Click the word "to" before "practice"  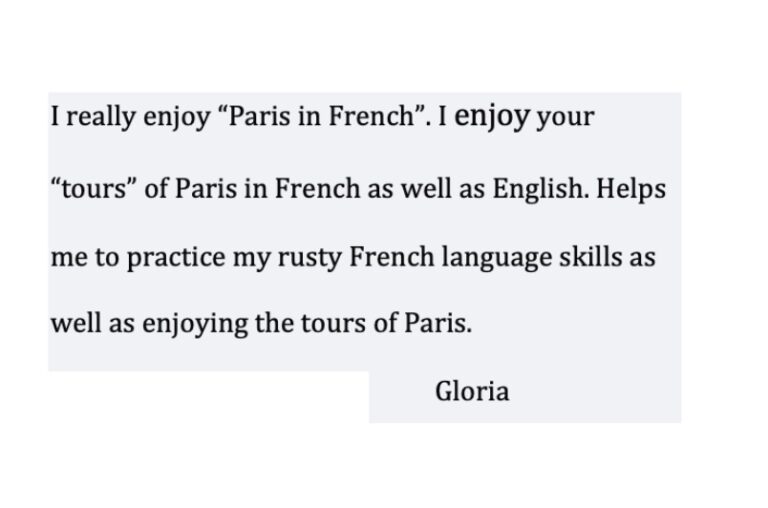107,258
